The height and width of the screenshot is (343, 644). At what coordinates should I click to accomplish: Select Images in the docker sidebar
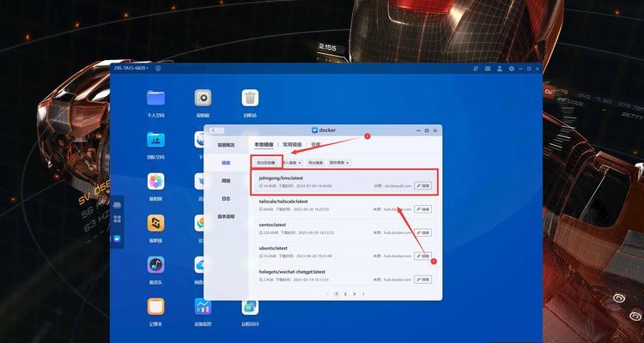coord(226,163)
